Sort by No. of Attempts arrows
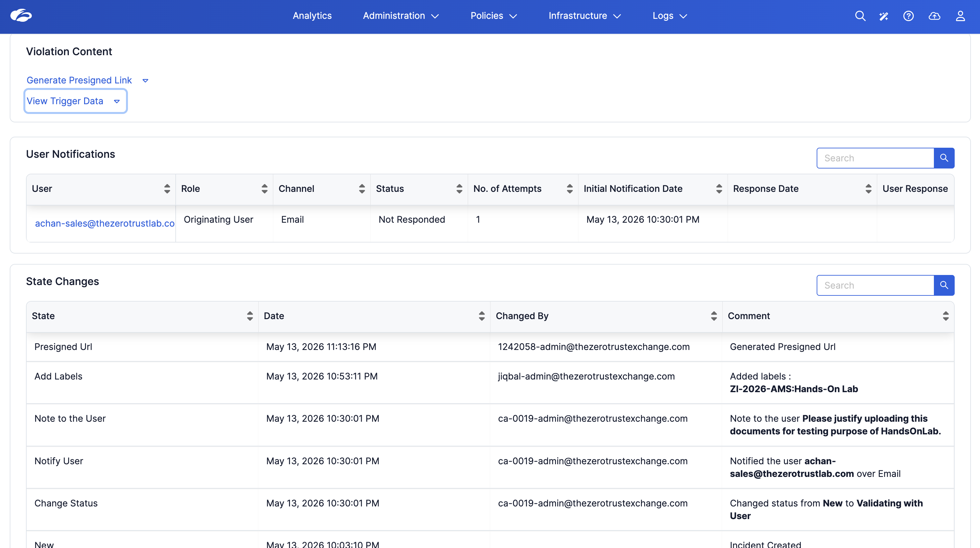The width and height of the screenshot is (980, 548). coord(570,189)
